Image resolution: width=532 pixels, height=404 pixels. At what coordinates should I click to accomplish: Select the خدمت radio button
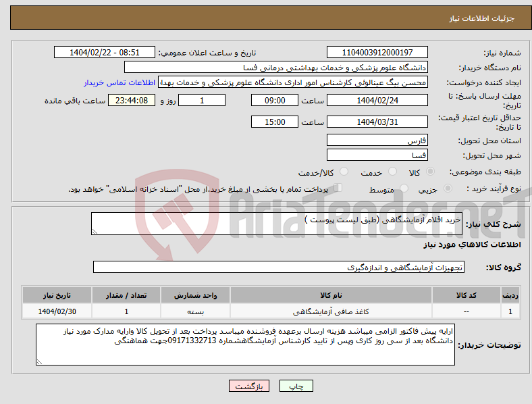tap(392, 172)
